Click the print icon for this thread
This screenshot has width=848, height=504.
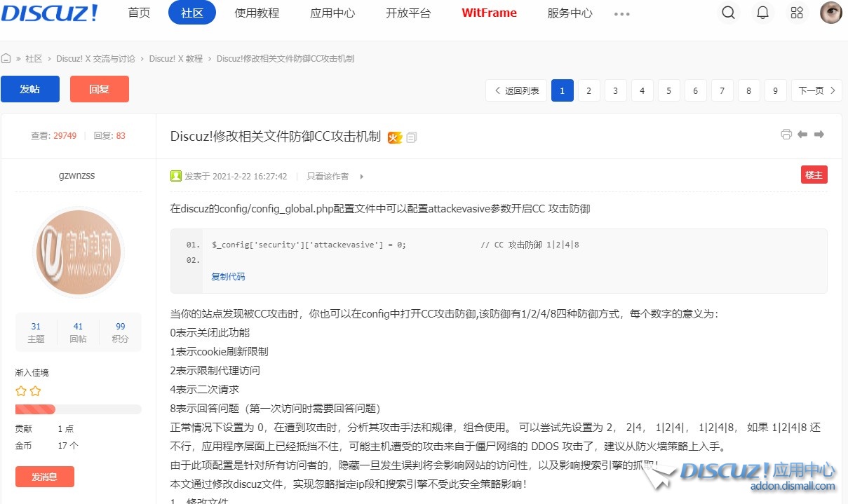click(x=786, y=135)
